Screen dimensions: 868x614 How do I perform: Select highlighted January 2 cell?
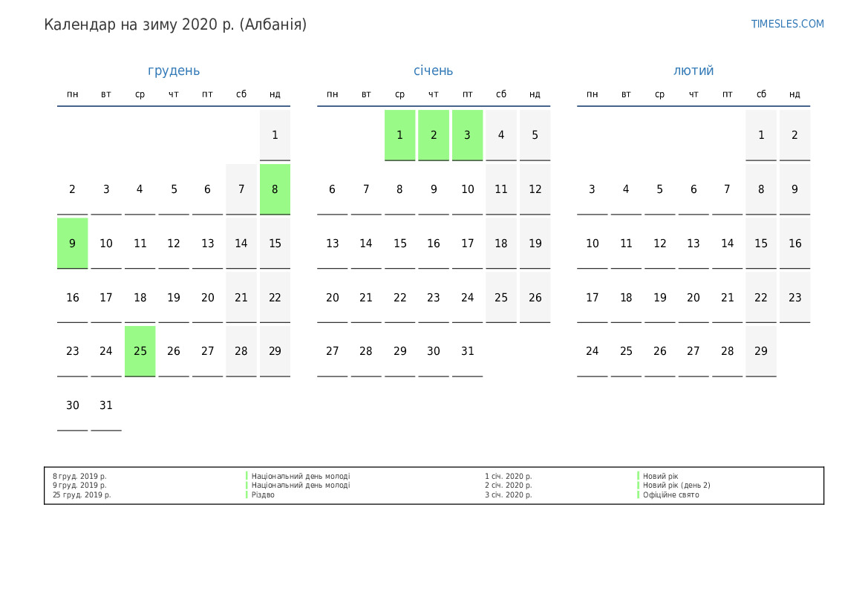(434, 135)
